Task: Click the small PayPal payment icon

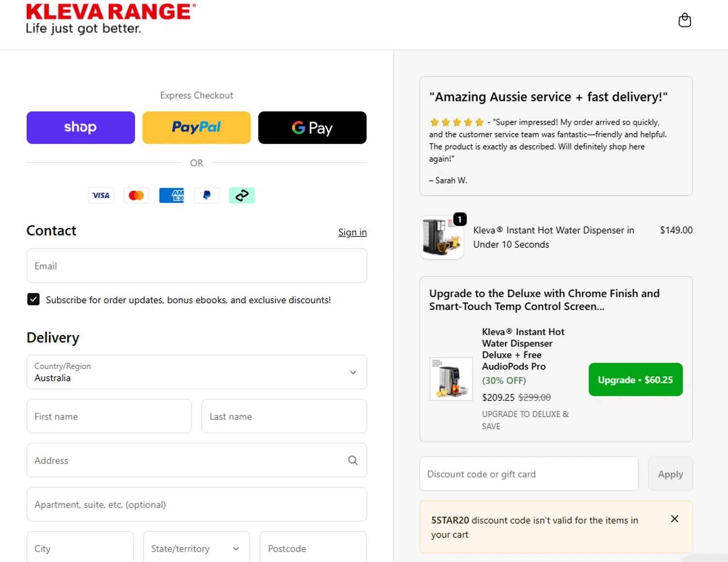Action: [207, 195]
